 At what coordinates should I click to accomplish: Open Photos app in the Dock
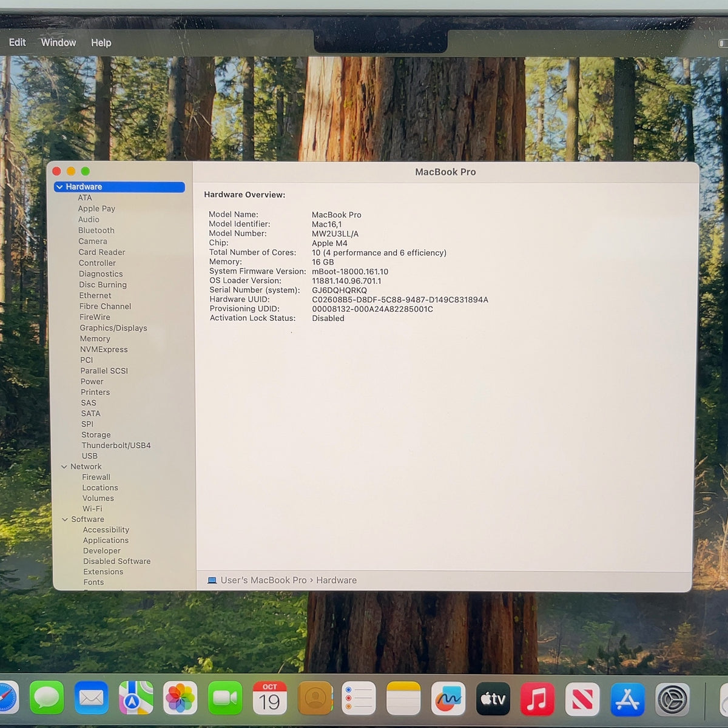click(180, 698)
